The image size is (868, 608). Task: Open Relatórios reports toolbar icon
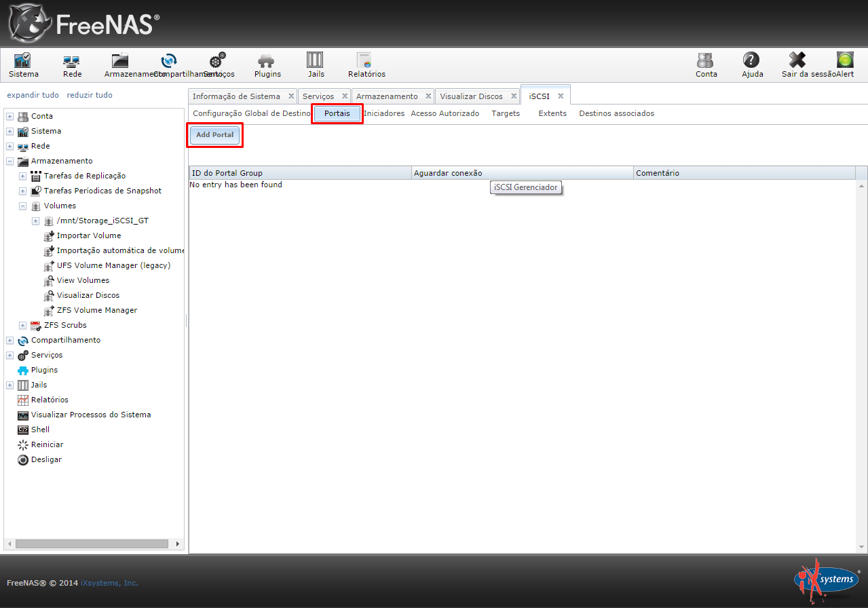(x=366, y=61)
